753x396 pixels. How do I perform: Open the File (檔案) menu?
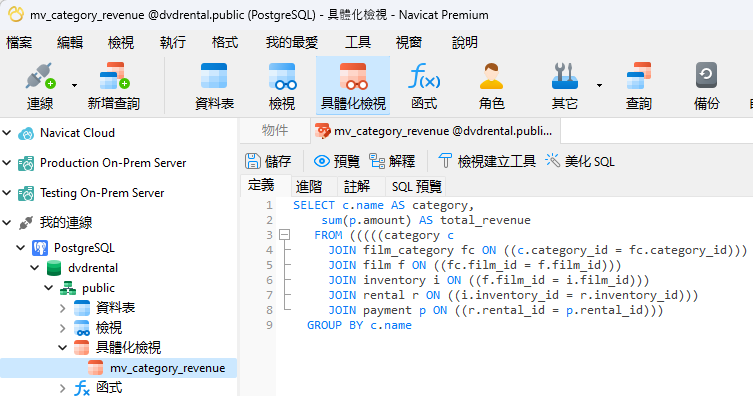pyautogui.click(x=19, y=43)
